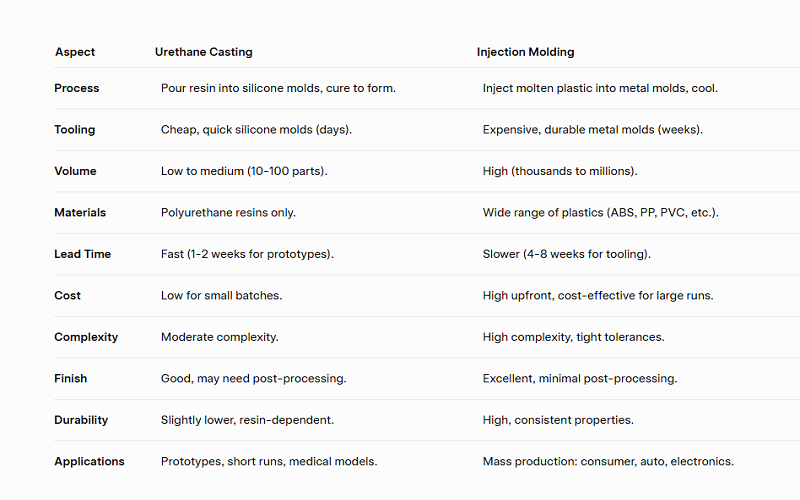Click 'Low to medium (10-100 parts)' cell

coord(244,171)
